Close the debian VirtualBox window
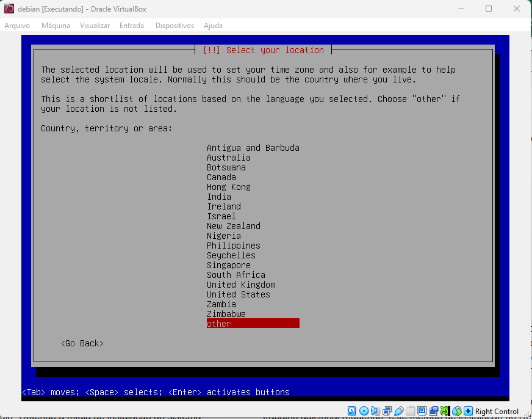Viewport: 532px width, 419px height. tap(516, 9)
